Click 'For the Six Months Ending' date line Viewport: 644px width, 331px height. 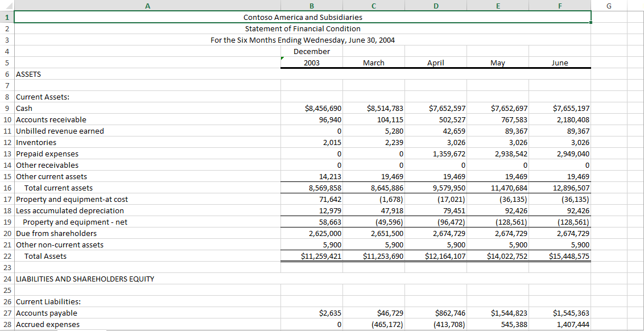303,40
